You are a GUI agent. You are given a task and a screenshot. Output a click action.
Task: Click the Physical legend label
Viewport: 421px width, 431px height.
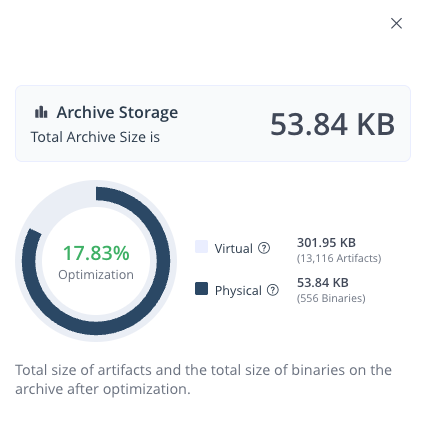coord(238,291)
